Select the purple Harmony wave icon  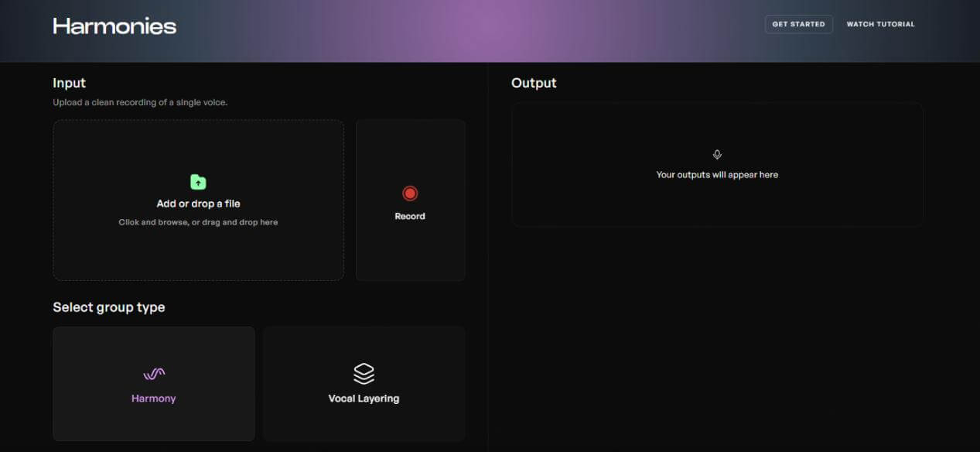154,375
